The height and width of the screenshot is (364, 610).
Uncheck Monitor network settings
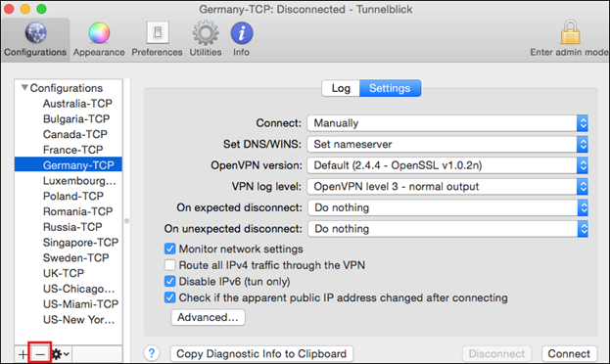[x=169, y=249]
